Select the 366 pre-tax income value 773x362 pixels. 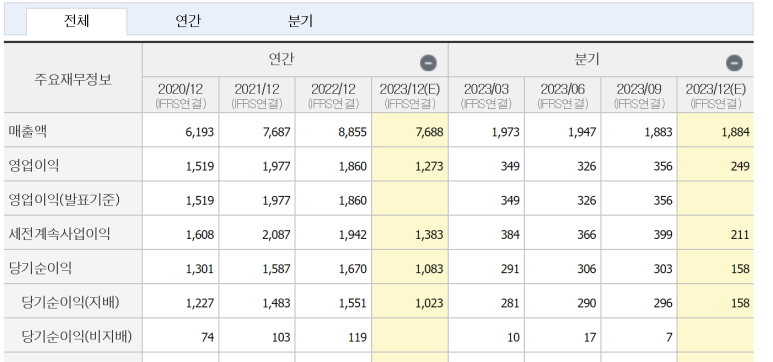pos(588,235)
